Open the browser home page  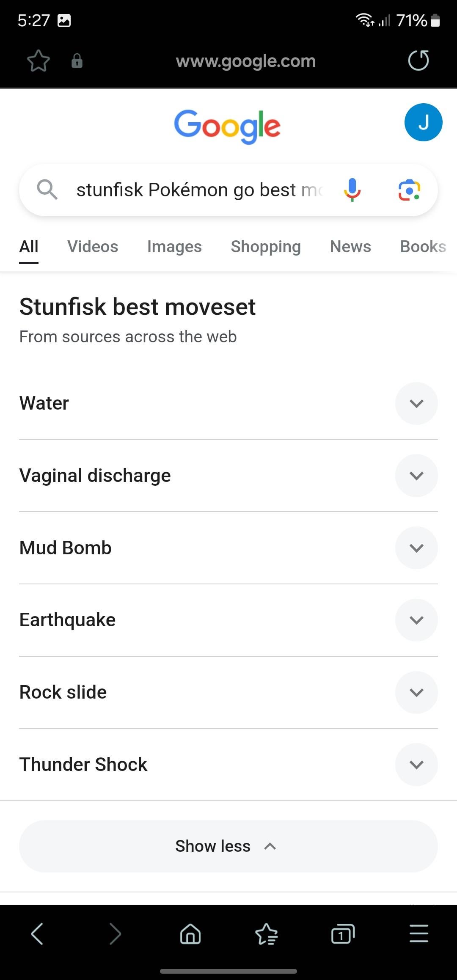(190, 934)
